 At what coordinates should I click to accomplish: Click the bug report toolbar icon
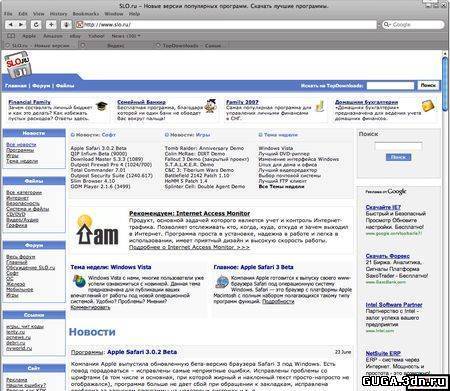pyautogui.click(x=66, y=25)
